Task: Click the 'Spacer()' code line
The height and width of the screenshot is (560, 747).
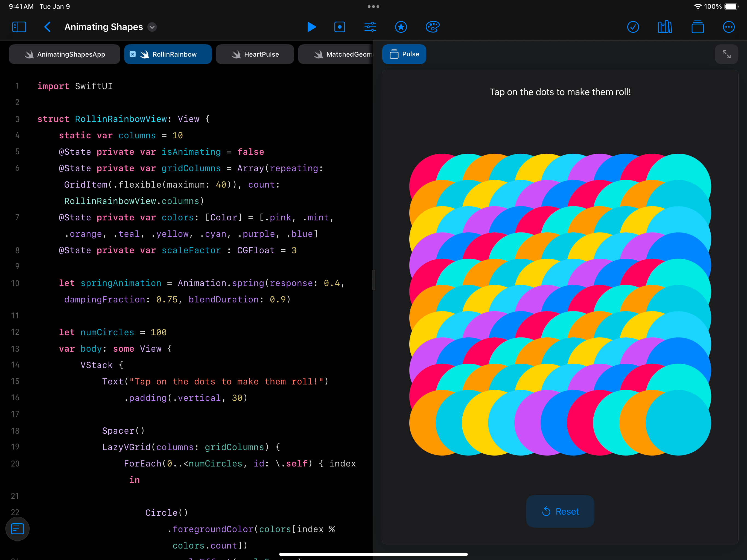Action: coord(123,431)
